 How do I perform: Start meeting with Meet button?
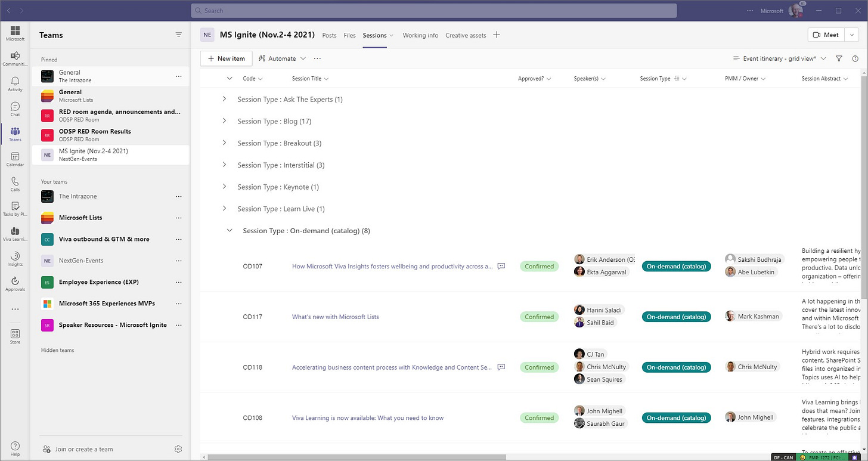point(826,35)
